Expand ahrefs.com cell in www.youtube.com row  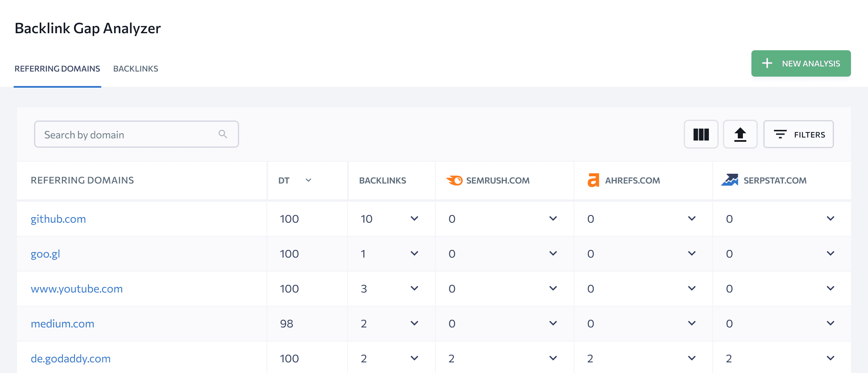coord(692,288)
